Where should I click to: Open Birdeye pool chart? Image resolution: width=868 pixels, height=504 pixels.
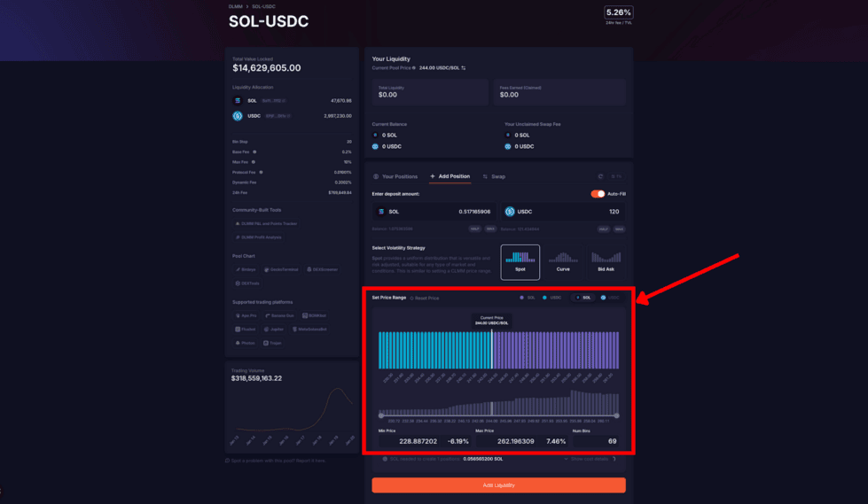pos(246,269)
